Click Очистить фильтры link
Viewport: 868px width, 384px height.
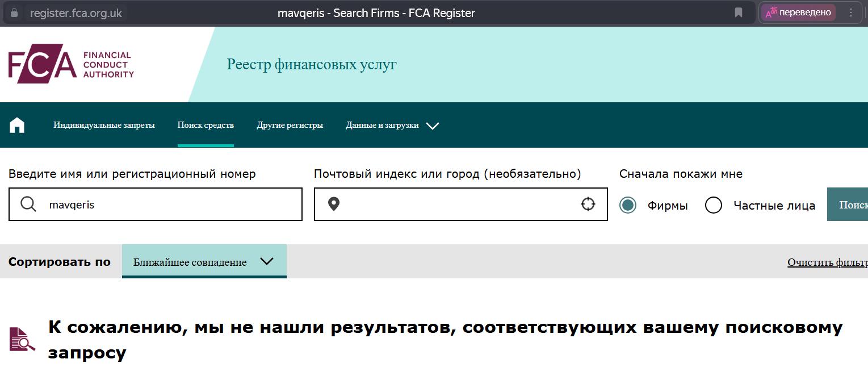point(827,262)
